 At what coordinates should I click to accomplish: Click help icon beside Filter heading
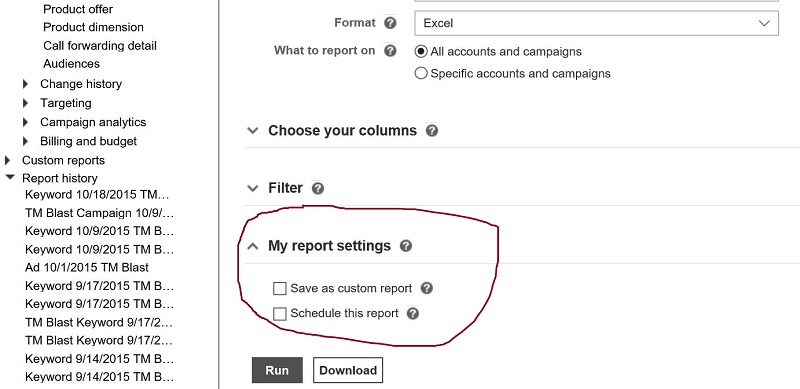(318, 188)
